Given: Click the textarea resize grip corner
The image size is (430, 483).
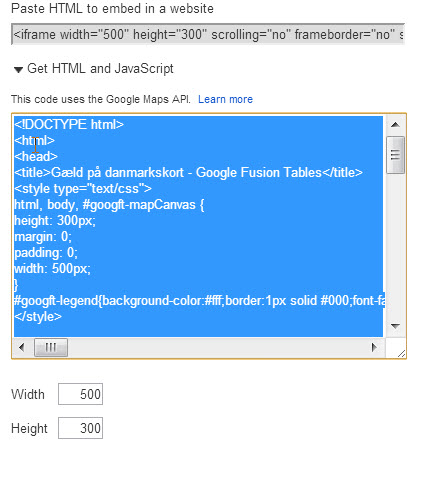Looking at the screenshot, I should 401,353.
